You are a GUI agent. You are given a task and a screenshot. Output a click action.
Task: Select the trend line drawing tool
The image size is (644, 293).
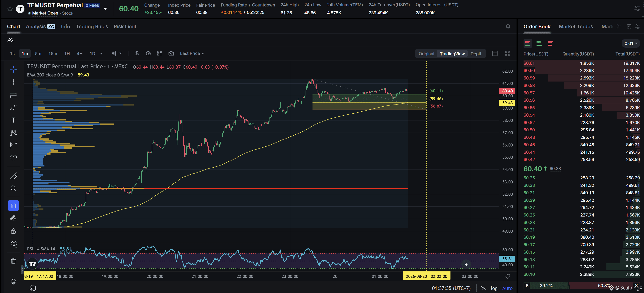coord(14,82)
